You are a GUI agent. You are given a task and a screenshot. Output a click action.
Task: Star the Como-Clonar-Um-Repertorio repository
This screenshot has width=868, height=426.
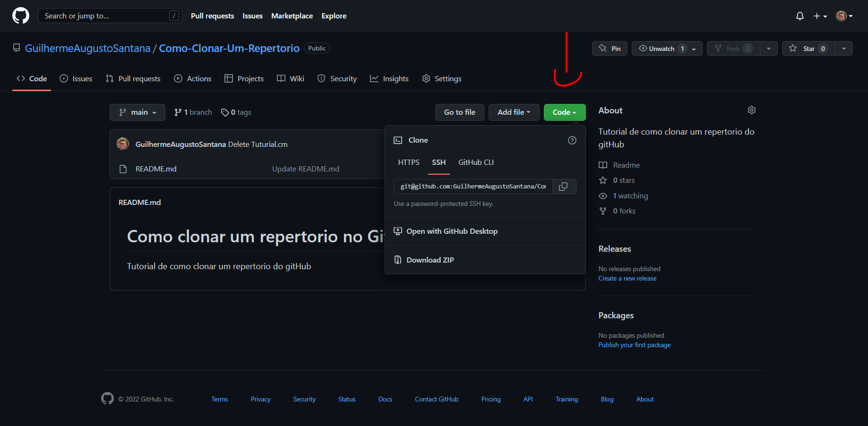(808, 48)
